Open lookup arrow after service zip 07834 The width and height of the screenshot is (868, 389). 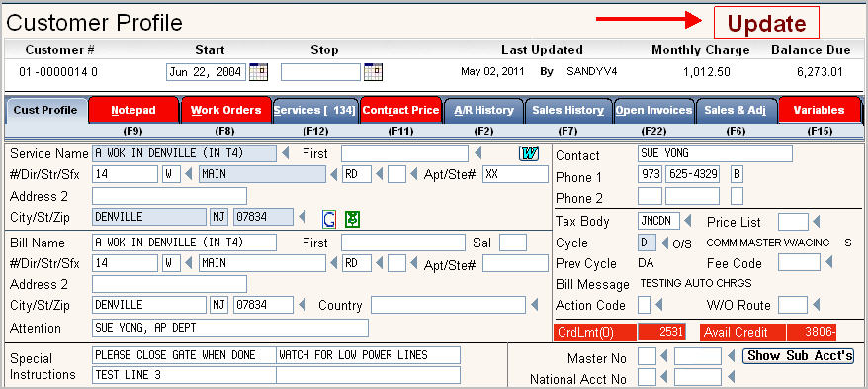click(302, 216)
